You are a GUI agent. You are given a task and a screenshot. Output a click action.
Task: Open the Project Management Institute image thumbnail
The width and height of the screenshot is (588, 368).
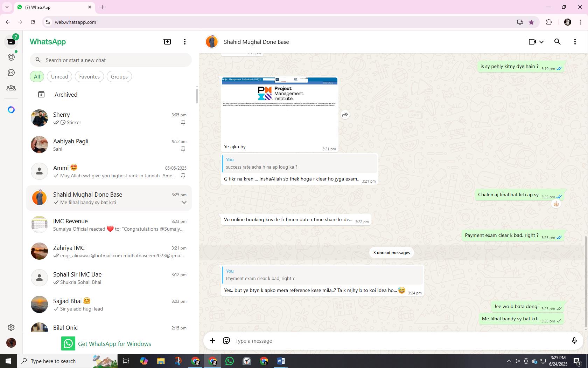tap(280, 109)
